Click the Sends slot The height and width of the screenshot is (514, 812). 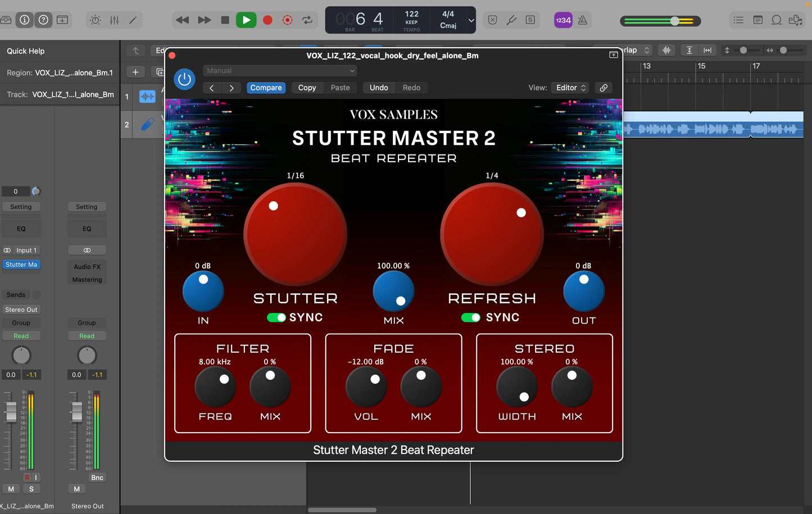pos(16,295)
